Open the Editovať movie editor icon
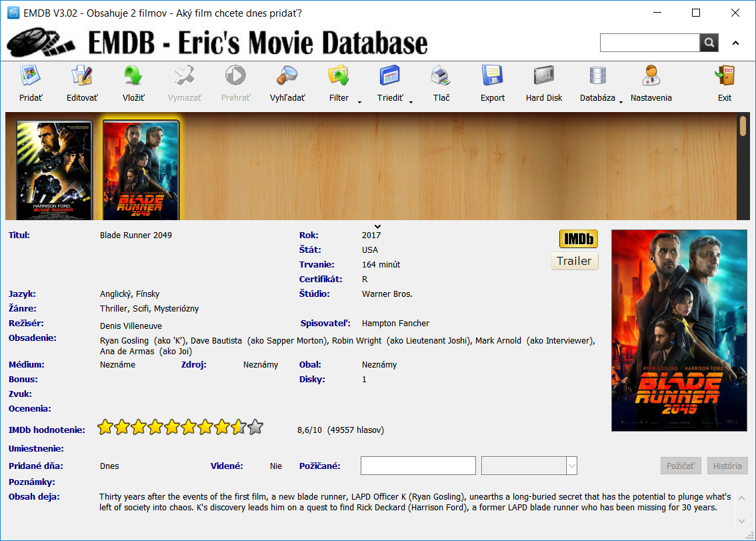Screen dimensions: 756x541 pyautogui.click(x=82, y=76)
